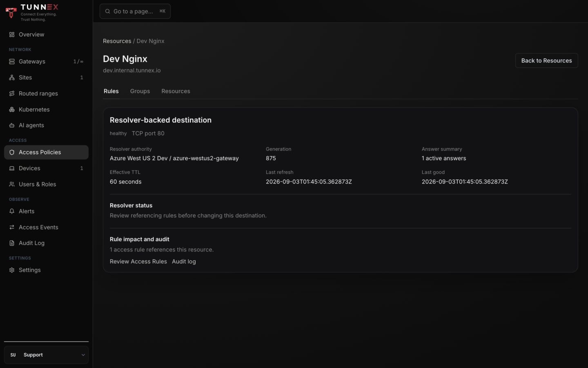Click the Sites count badge 1
This screenshot has width=588, height=368.
(x=82, y=78)
